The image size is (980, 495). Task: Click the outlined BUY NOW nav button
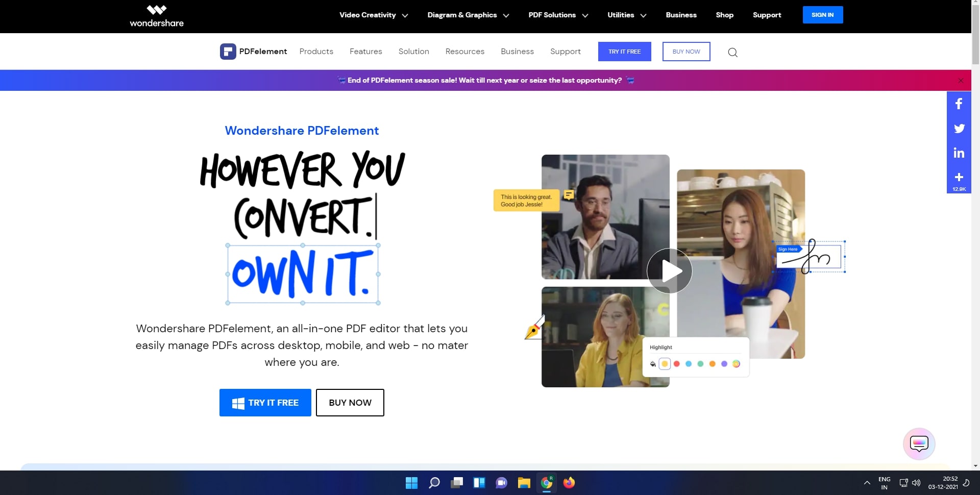(686, 52)
